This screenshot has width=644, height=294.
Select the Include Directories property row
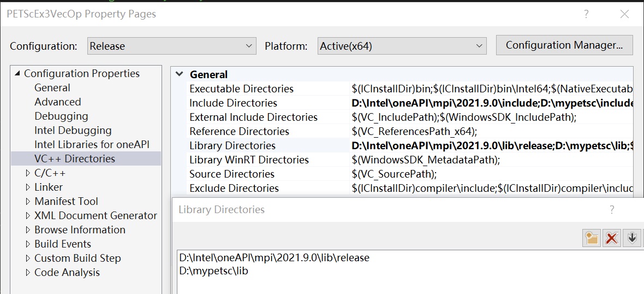coord(233,103)
